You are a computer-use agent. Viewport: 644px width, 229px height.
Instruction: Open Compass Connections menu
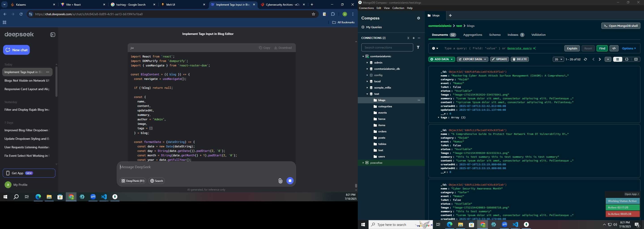pyautogui.click(x=366, y=8)
